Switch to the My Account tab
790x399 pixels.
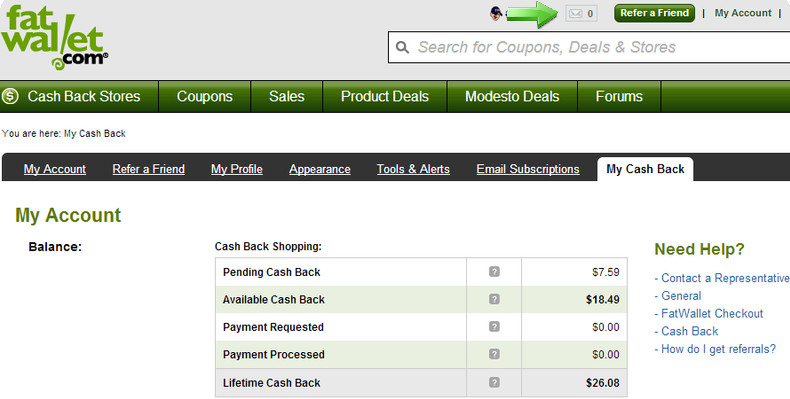(54, 169)
